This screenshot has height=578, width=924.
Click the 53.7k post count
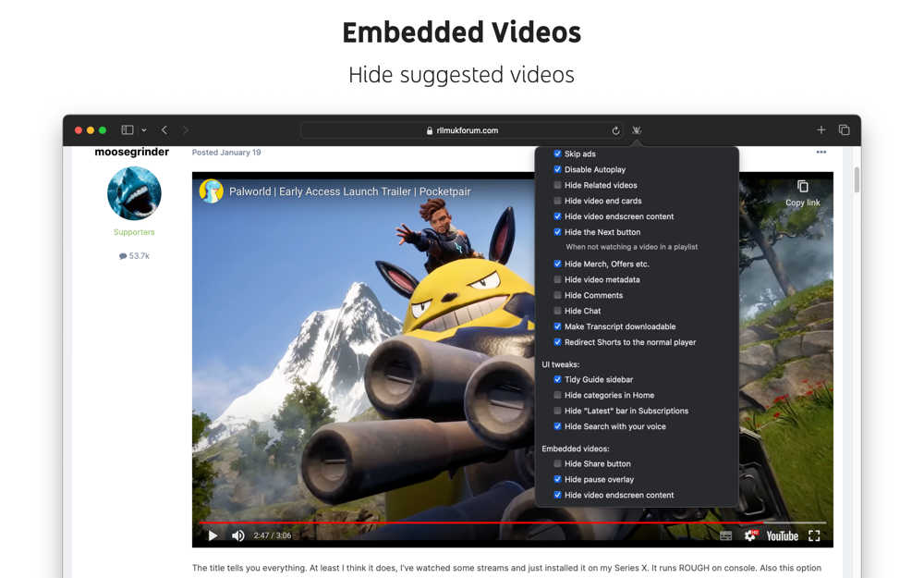[134, 256]
